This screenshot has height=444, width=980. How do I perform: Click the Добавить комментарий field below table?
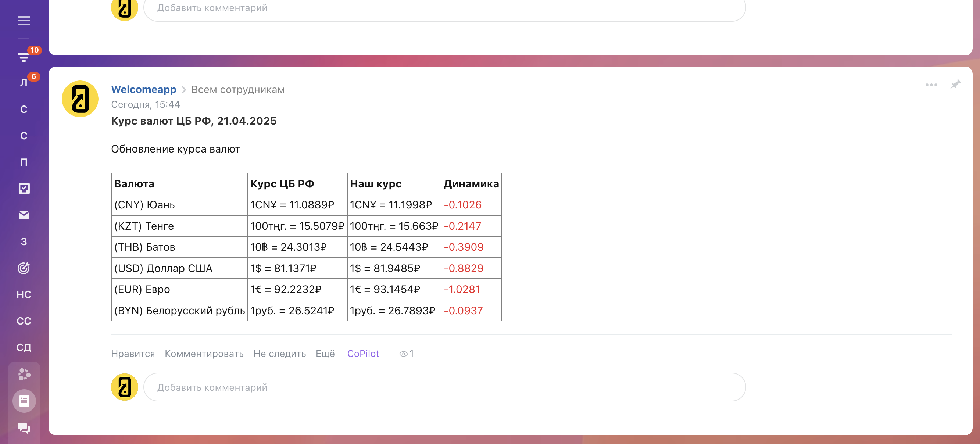[444, 387]
